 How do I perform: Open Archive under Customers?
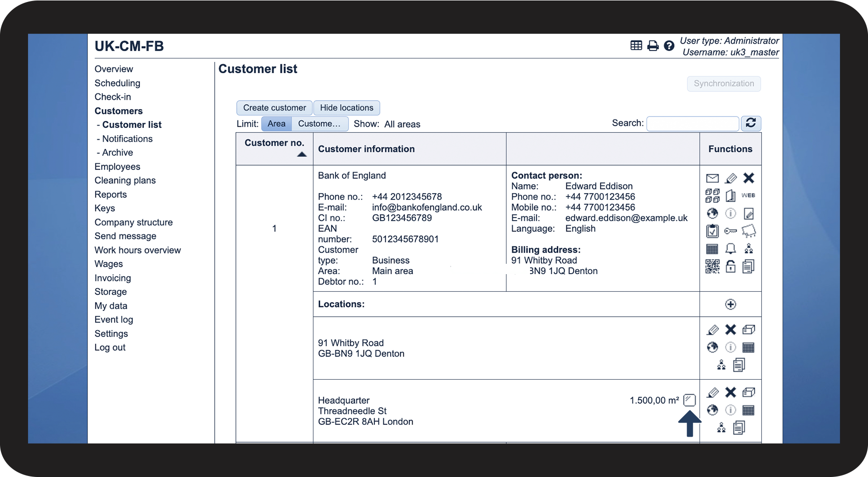tap(117, 153)
